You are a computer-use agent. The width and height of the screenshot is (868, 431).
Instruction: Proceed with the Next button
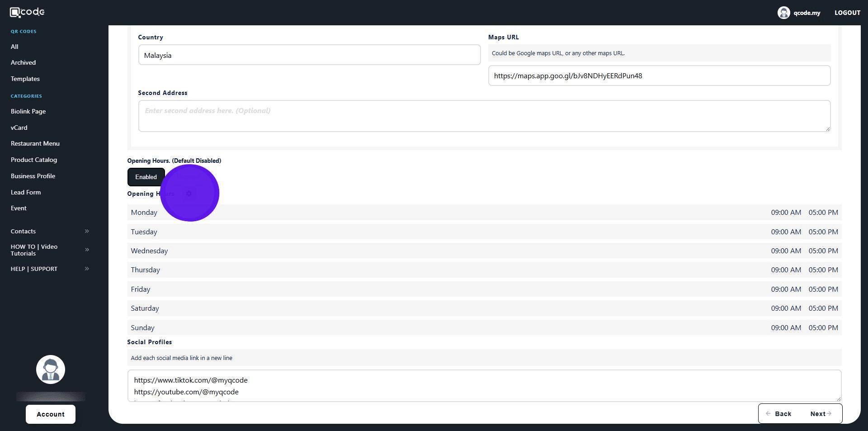821,414
